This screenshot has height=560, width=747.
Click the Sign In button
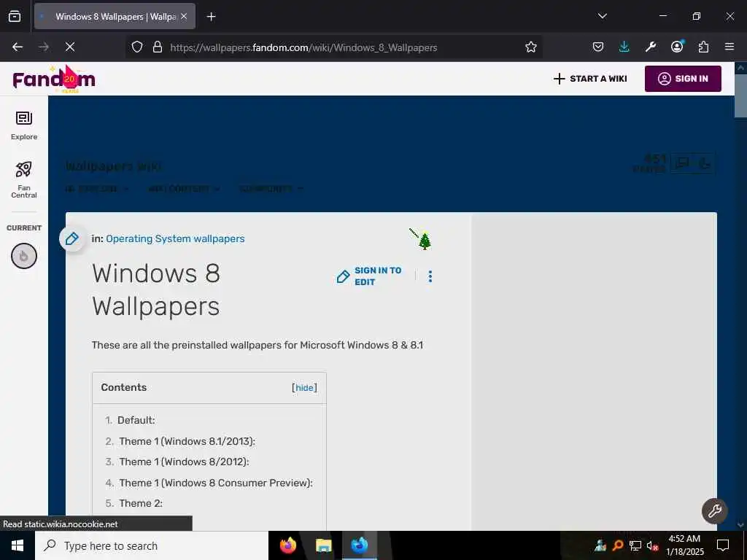[x=683, y=79]
